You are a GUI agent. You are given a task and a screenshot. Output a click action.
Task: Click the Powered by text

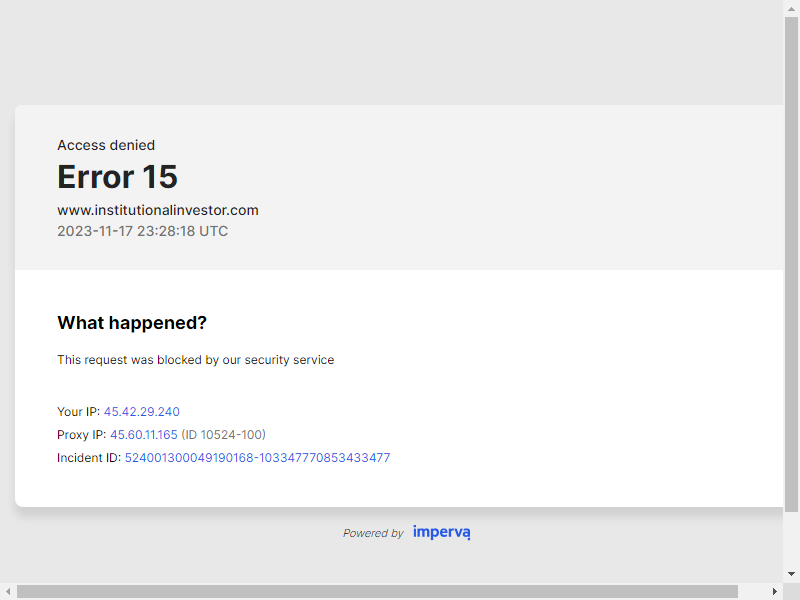tap(373, 533)
